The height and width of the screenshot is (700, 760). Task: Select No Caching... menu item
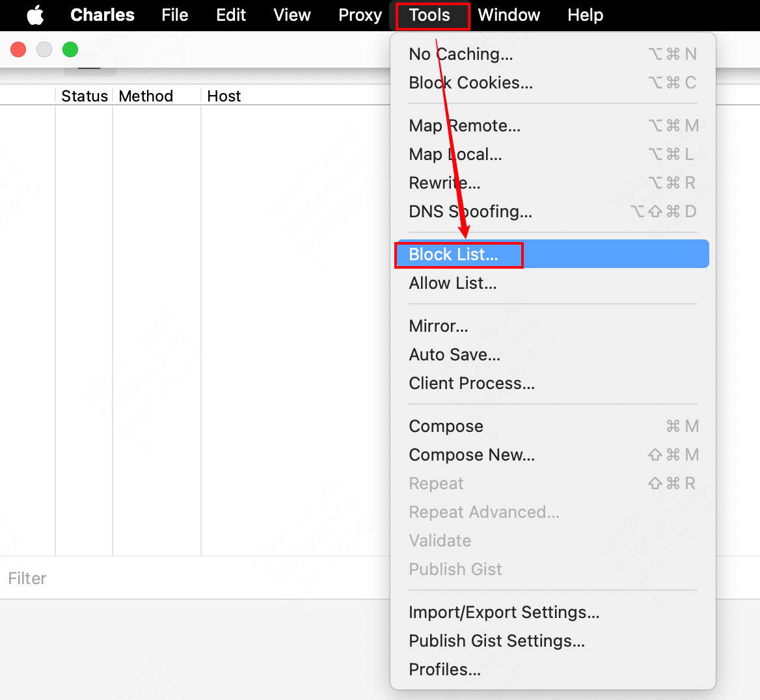[x=552, y=54]
